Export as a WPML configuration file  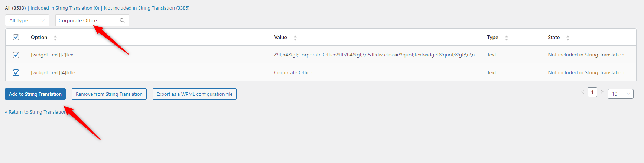[195, 94]
